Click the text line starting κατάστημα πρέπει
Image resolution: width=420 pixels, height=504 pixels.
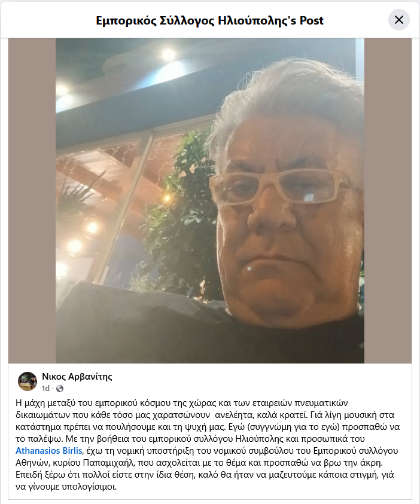coord(208,427)
